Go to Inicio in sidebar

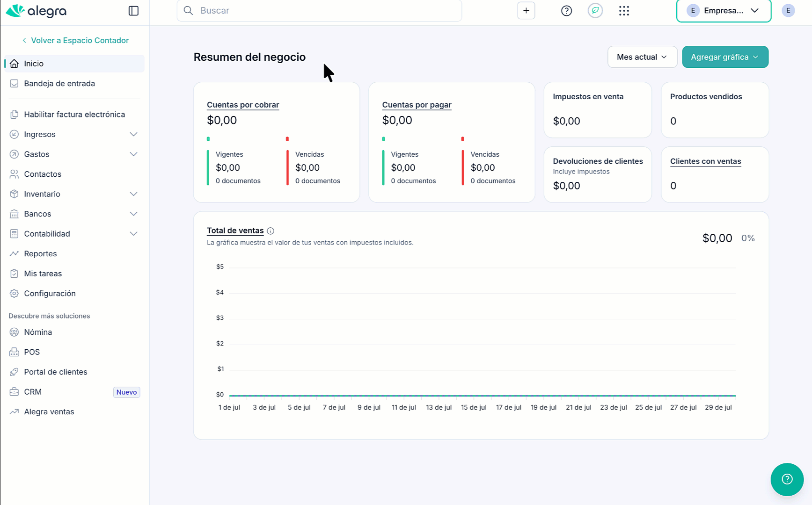(x=74, y=64)
